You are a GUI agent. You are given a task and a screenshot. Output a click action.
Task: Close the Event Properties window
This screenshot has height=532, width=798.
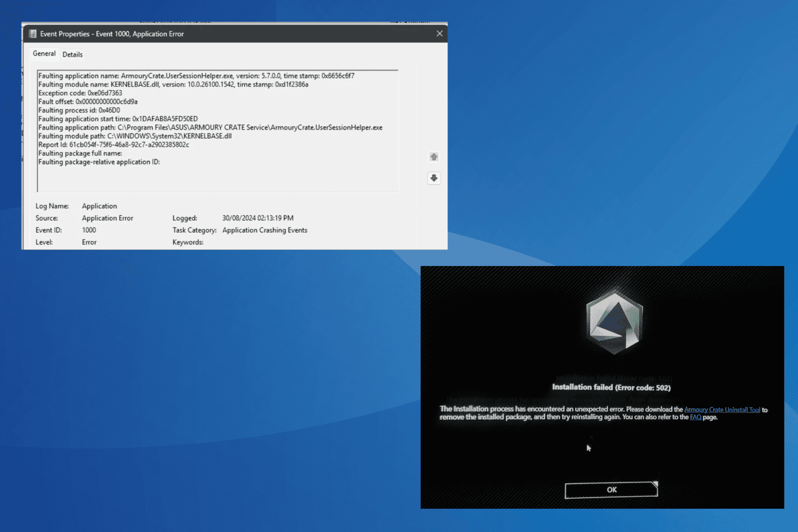coord(440,33)
